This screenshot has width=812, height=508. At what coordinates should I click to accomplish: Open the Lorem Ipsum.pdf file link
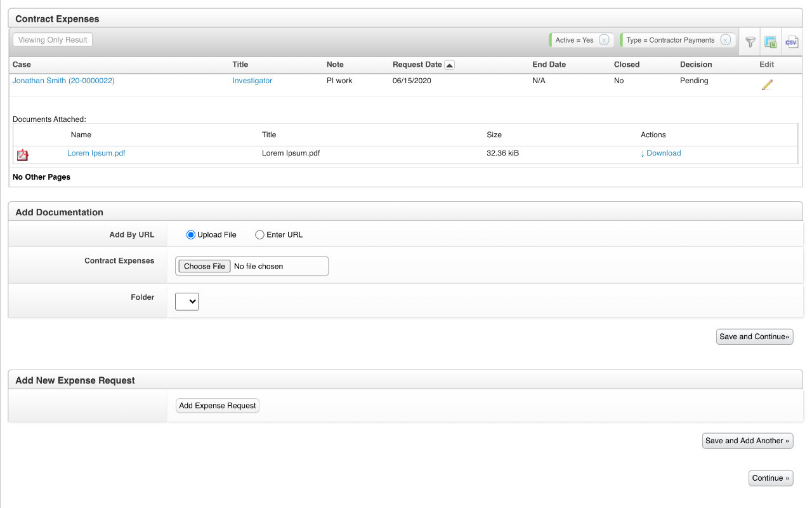point(96,153)
